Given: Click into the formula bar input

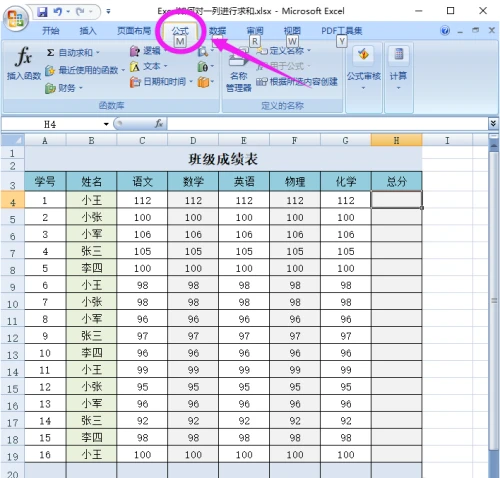Looking at the screenshot, I should (x=328, y=124).
